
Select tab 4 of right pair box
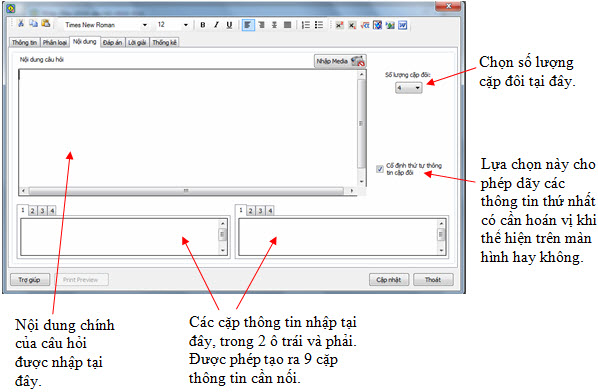tap(270, 210)
